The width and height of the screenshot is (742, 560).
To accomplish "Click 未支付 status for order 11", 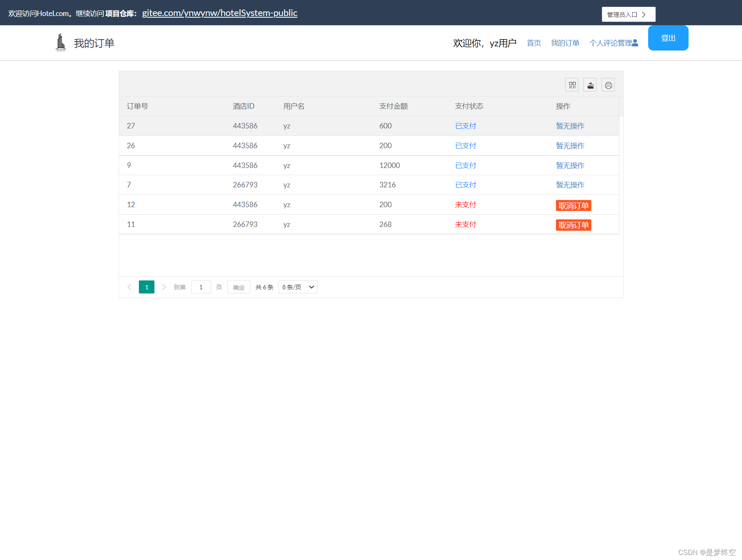I will point(465,224).
